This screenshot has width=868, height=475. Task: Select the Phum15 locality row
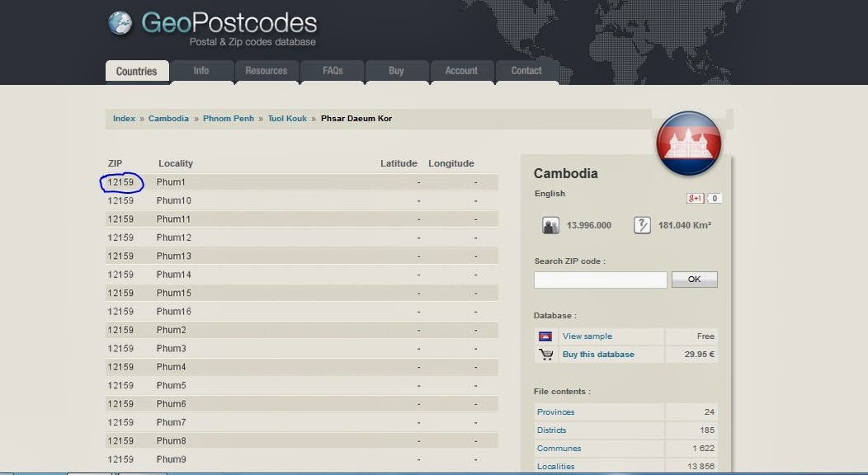click(x=302, y=293)
